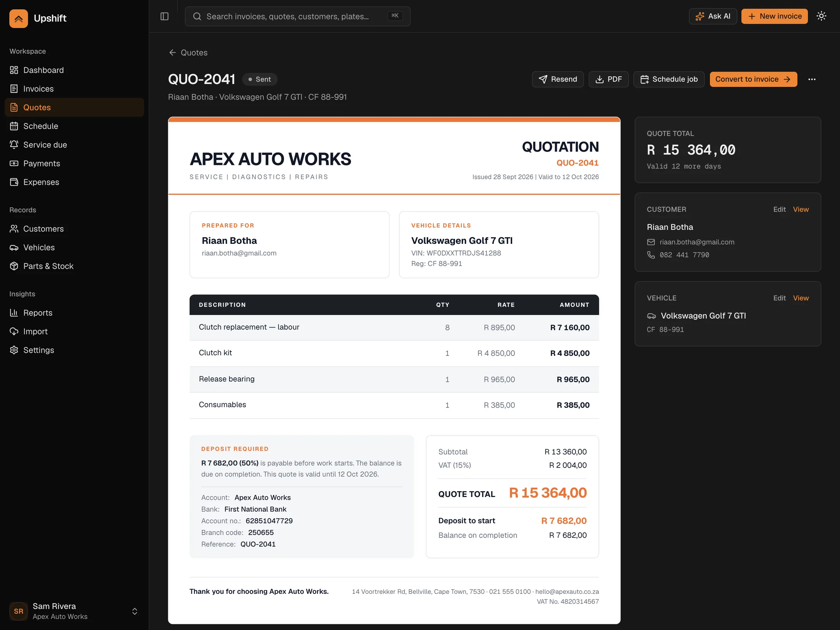Download the quote as PDF
Image resolution: width=840 pixels, height=630 pixels.
tap(608, 79)
